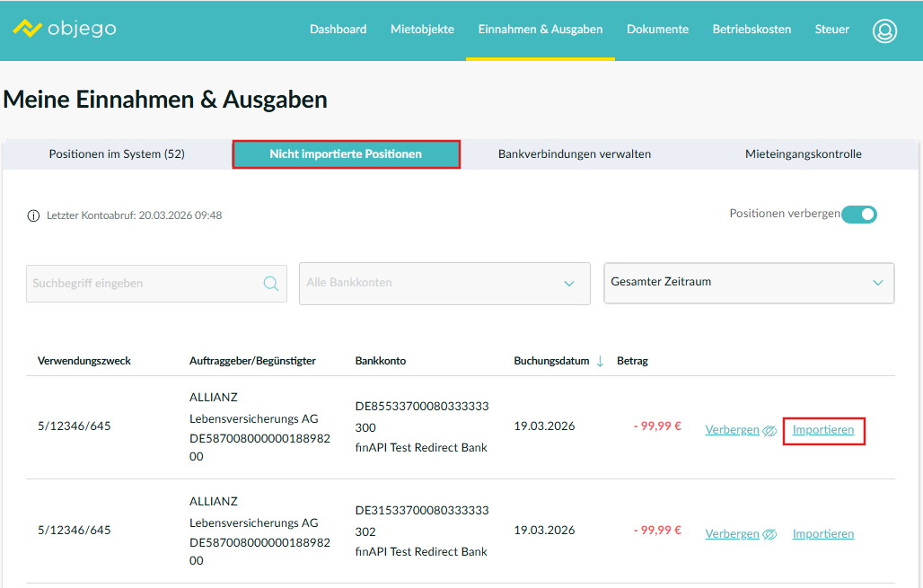Toggle the Positionen verbergen switch
The image size is (923, 588).
859,215
